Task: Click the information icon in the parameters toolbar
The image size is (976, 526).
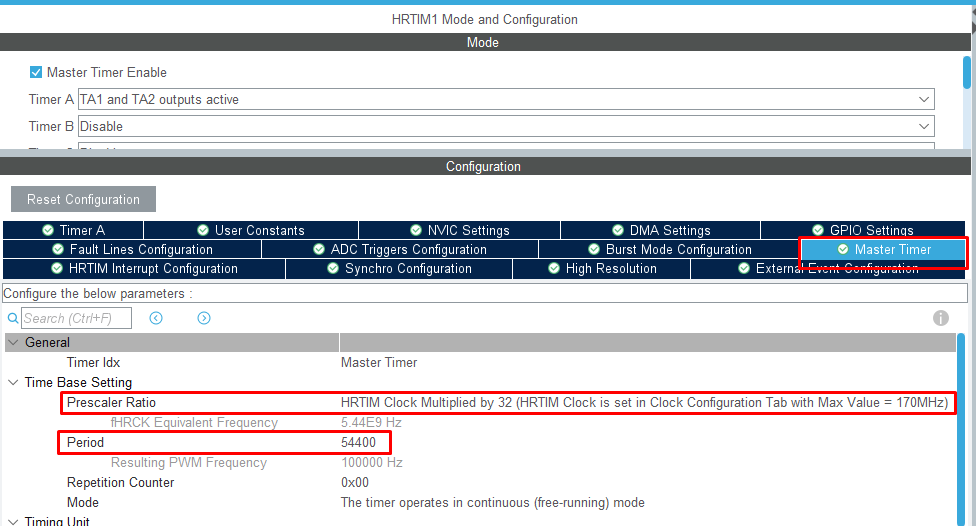Action: click(x=941, y=318)
